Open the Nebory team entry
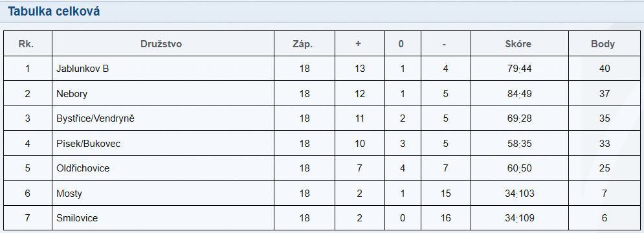The height and width of the screenshot is (233, 644). point(72,94)
